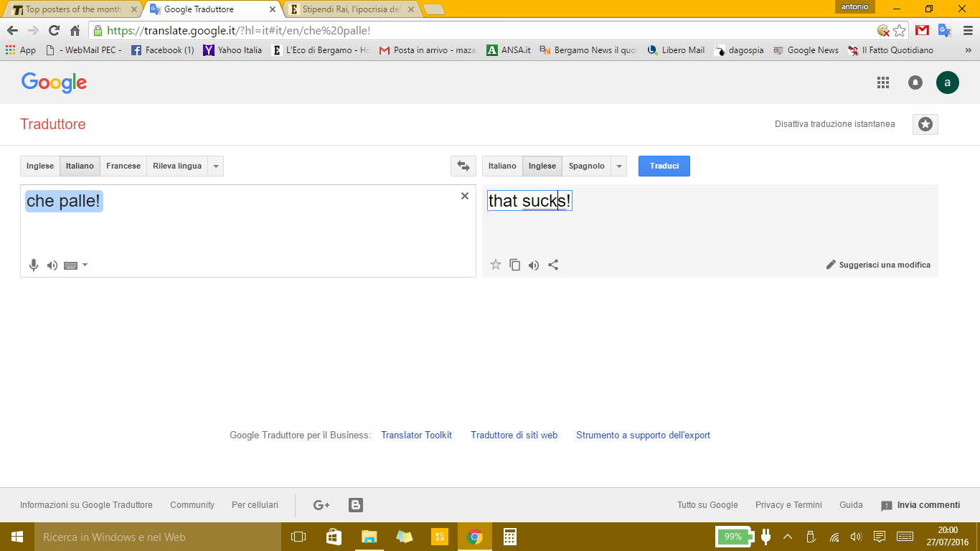This screenshot has width=980, height=551.
Task: Open Privacy e Termini link
Action: [788, 505]
